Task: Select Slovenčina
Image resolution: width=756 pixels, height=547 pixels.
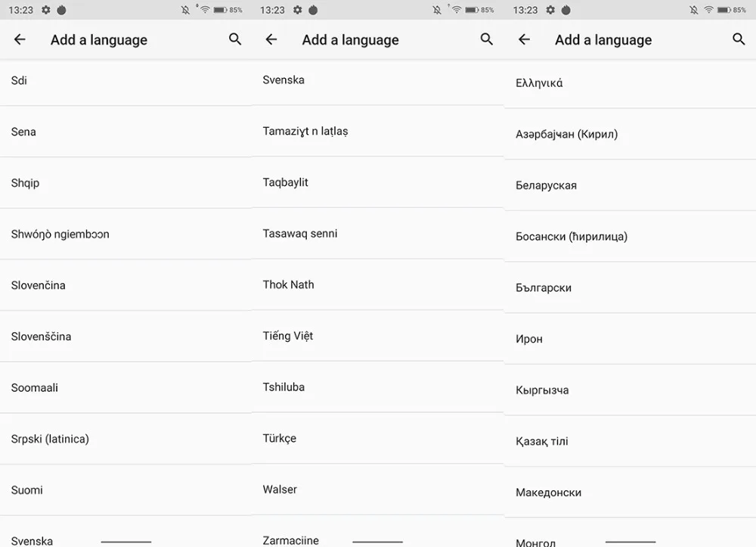Action: click(x=125, y=285)
